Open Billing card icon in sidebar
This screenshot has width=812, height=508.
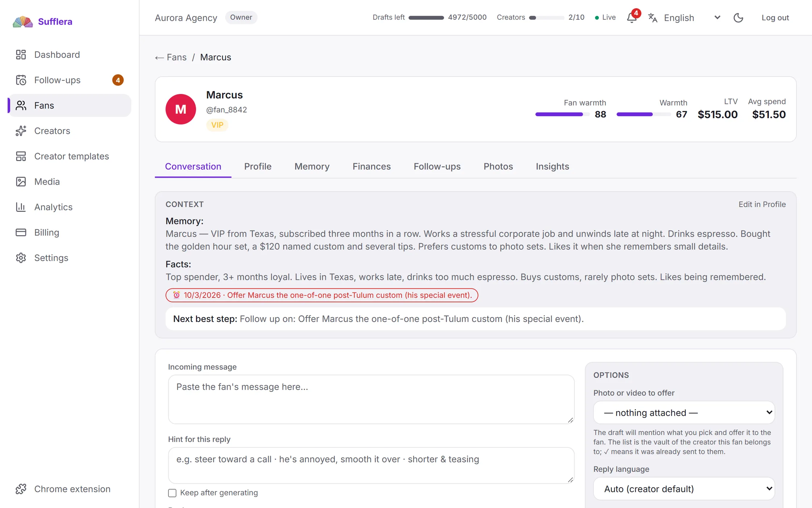coord(21,233)
